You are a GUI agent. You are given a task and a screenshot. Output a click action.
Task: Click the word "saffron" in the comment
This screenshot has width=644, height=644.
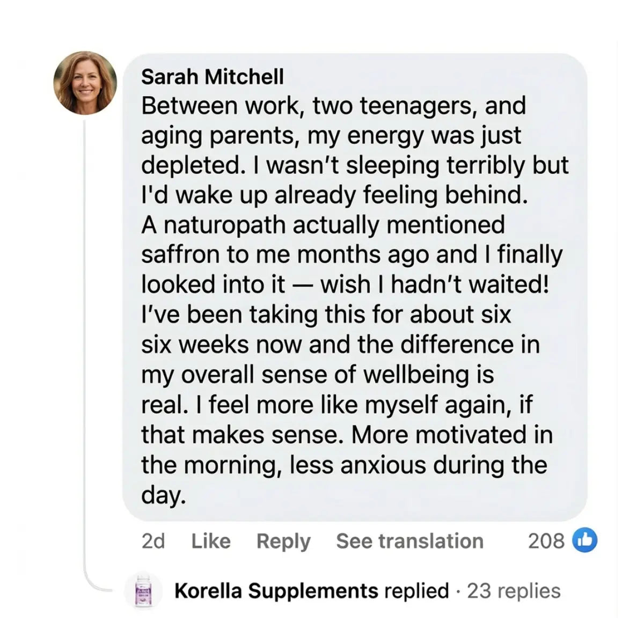point(180,255)
